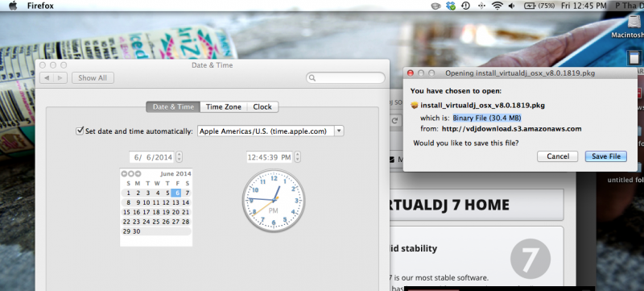The height and width of the screenshot is (291, 644).
Task: Click the date field stepper arrows
Action: tap(179, 157)
